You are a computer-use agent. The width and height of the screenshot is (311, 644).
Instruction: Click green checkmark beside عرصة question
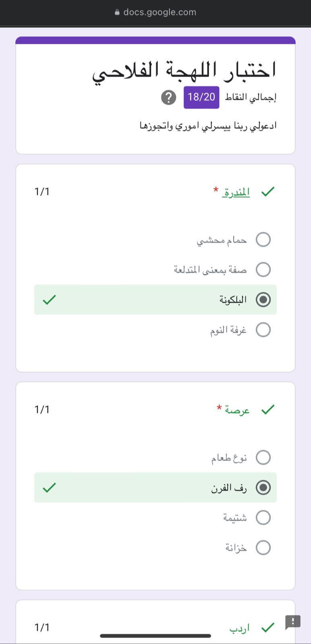click(268, 410)
